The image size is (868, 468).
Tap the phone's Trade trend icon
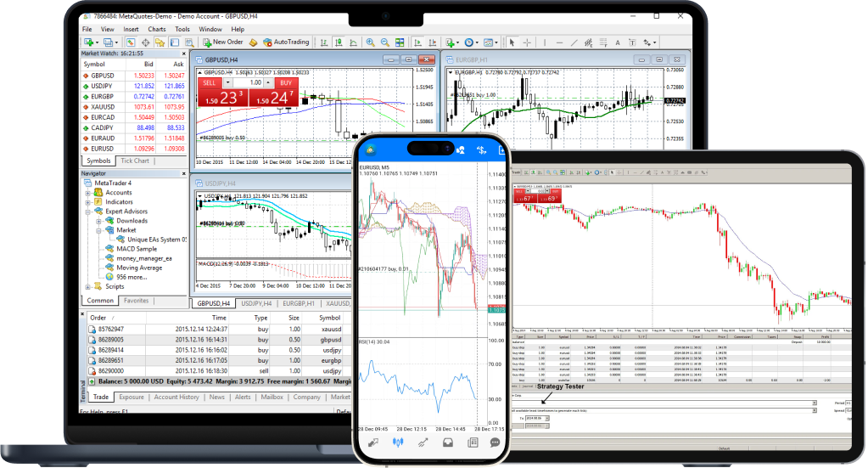click(x=423, y=442)
